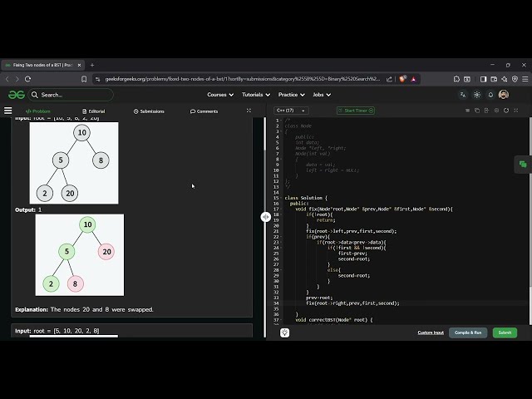Click code line 34 in the editor
This screenshot has height=399, width=532.
point(352,303)
